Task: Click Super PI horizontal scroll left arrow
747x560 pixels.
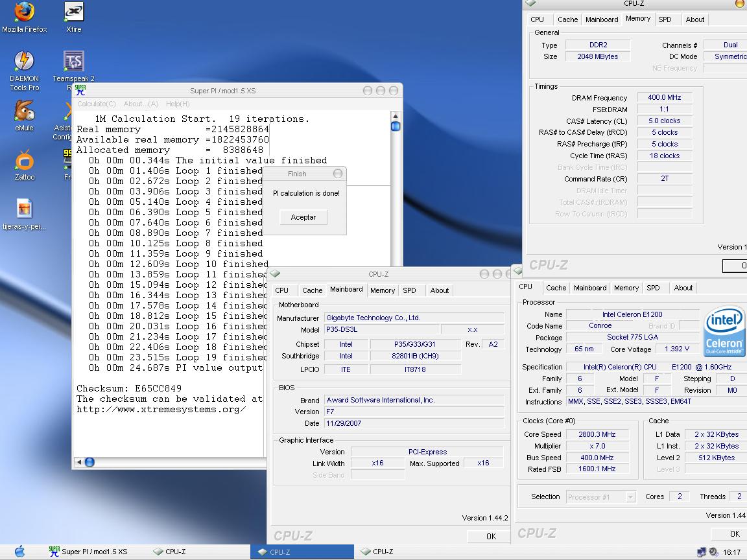Action: click(79, 462)
